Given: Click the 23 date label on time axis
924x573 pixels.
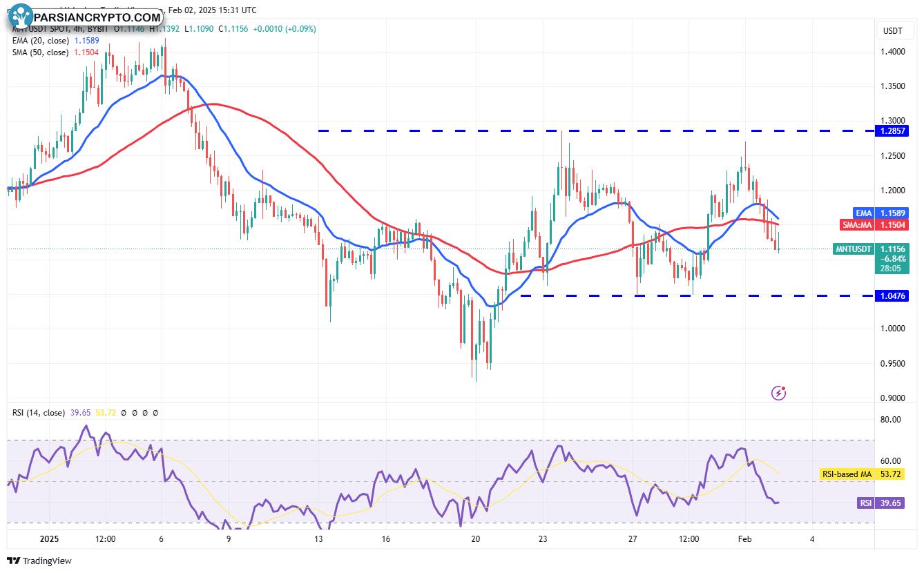Looking at the screenshot, I should [543, 538].
